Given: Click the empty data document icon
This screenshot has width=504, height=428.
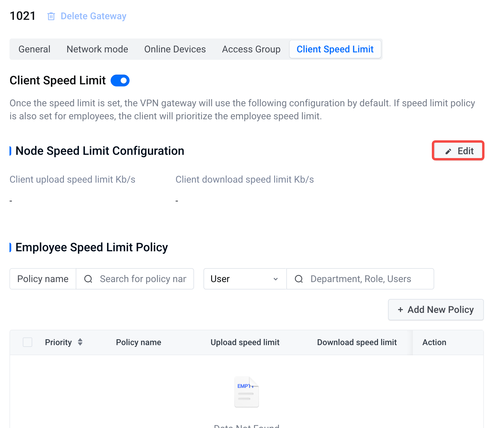Looking at the screenshot, I should 246,392.
